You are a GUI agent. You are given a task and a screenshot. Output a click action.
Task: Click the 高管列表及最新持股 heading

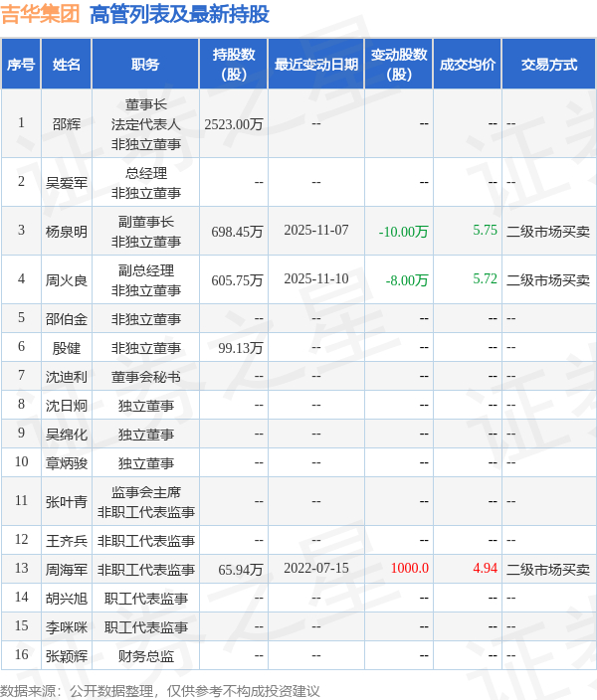[x=179, y=14]
